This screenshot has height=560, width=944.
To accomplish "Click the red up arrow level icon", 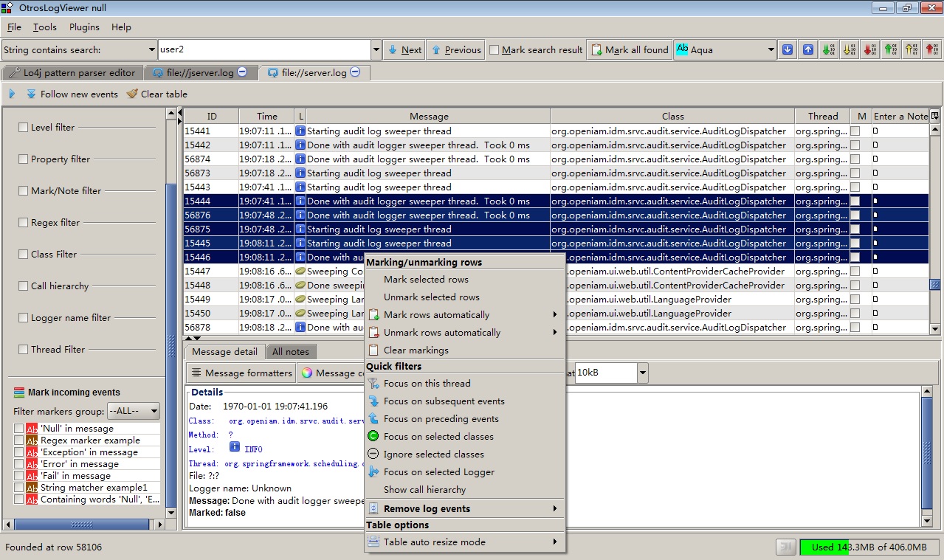I will pyautogui.click(x=933, y=49).
